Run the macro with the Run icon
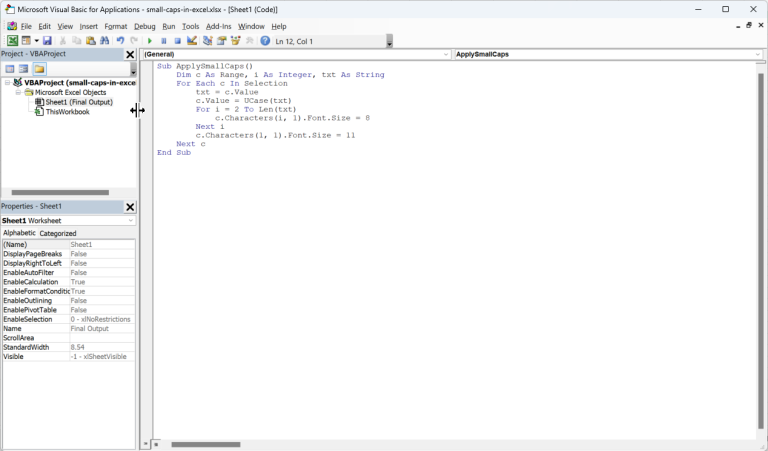The height and width of the screenshot is (451, 768). tap(150, 41)
